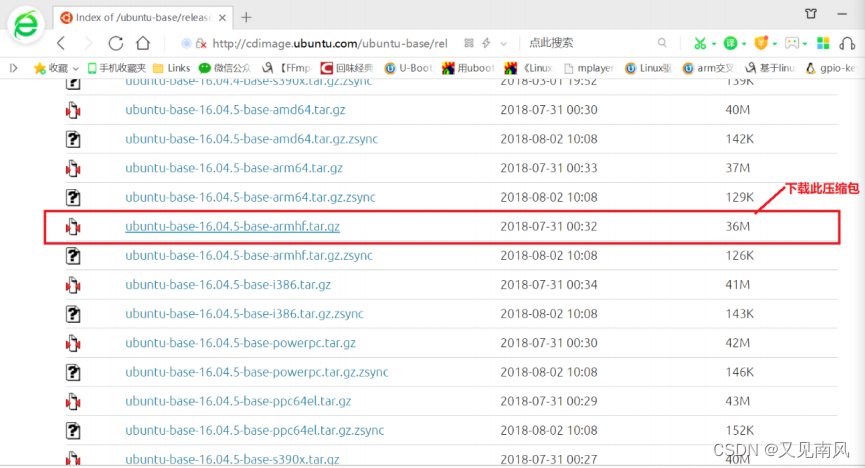Open ubuntu-base-16.04.5-base-amd64.tar.gz.zsync link
Image resolution: width=865 pixels, height=468 pixels.
click(x=252, y=139)
